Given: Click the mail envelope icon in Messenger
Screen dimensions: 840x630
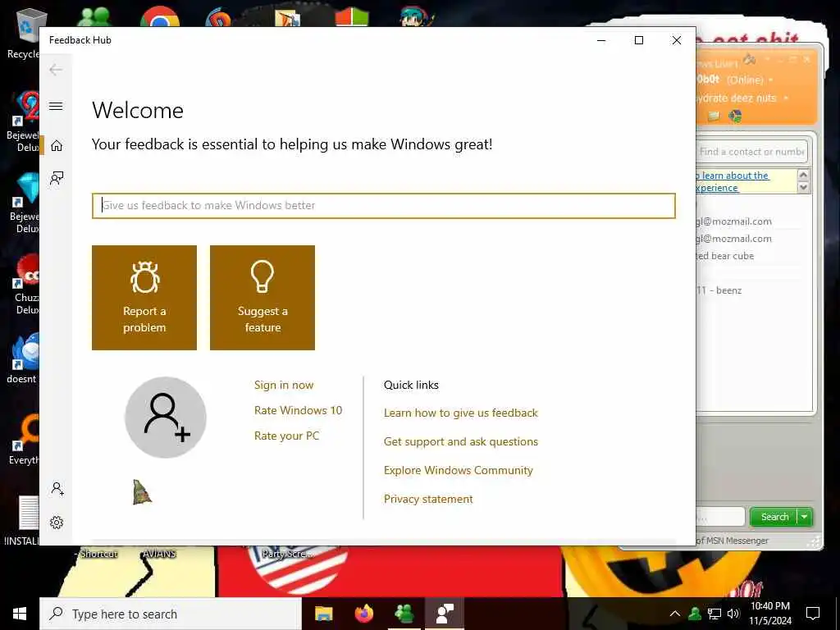Looking at the screenshot, I should pyautogui.click(x=714, y=116).
